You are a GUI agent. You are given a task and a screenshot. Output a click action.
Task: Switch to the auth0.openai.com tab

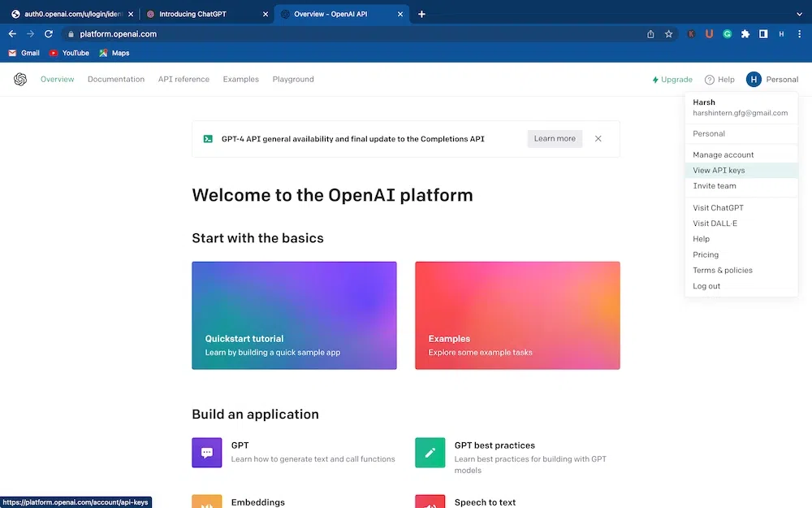[72, 14]
